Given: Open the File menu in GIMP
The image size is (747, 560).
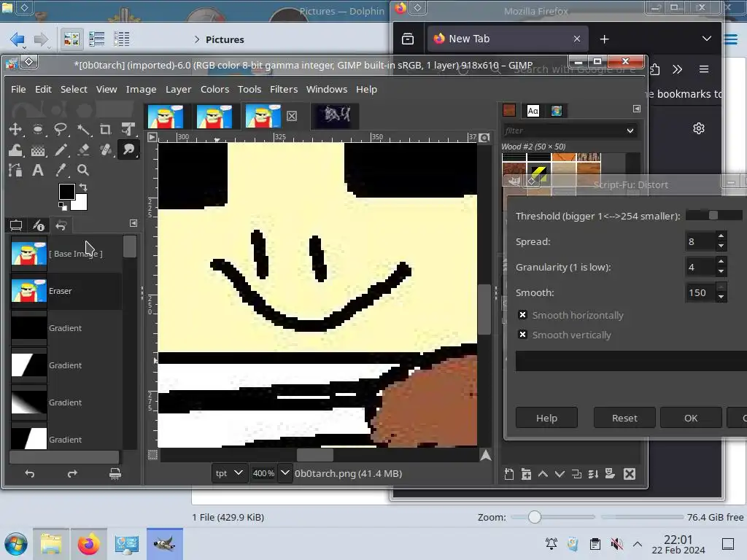Looking at the screenshot, I should point(18,89).
